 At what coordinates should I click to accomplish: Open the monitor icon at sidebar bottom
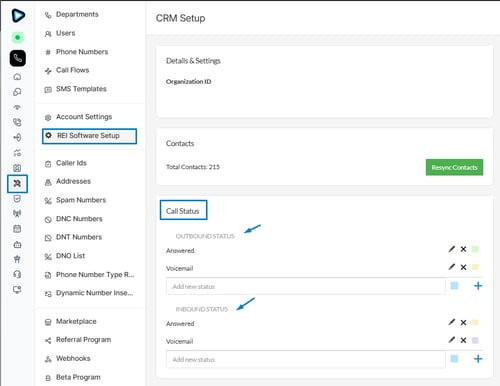[17, 289]
